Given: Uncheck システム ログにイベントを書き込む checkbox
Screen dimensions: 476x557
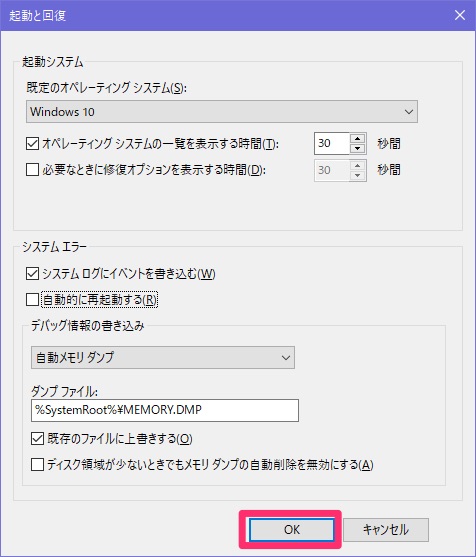Looking at the screenshot, I should pyautogui.click(x=32, y=274).
